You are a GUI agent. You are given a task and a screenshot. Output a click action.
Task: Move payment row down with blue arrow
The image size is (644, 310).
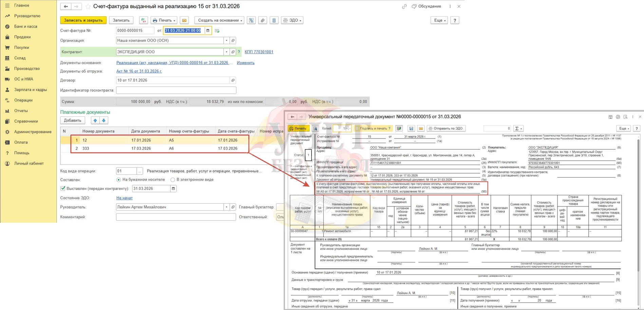click(x=104, y=121)
